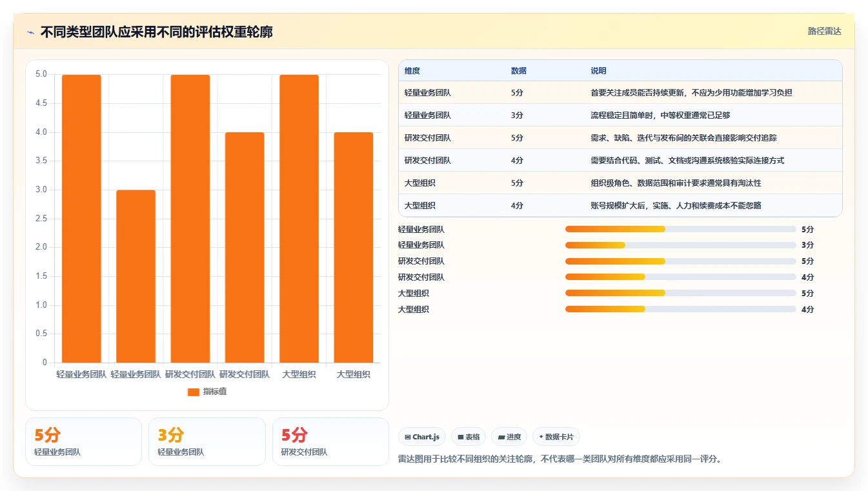
Task: Click the Chart.js tag icon
Action: click(408, 437)
